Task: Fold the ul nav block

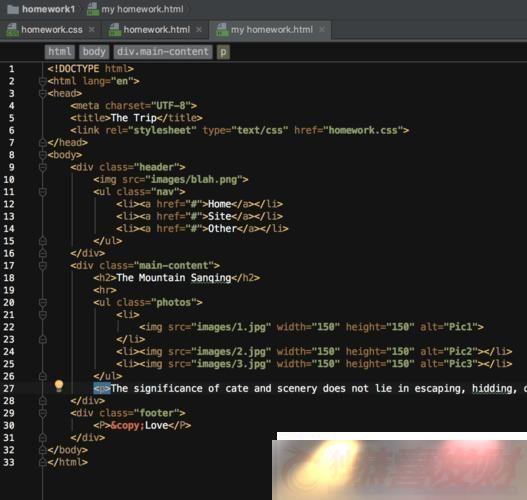Action: click(42, 192)
